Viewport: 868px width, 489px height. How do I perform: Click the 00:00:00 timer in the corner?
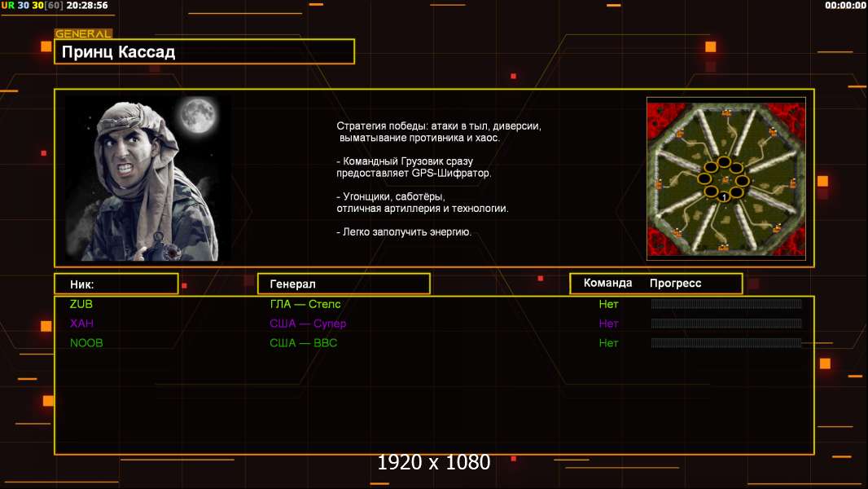point(844,5)
